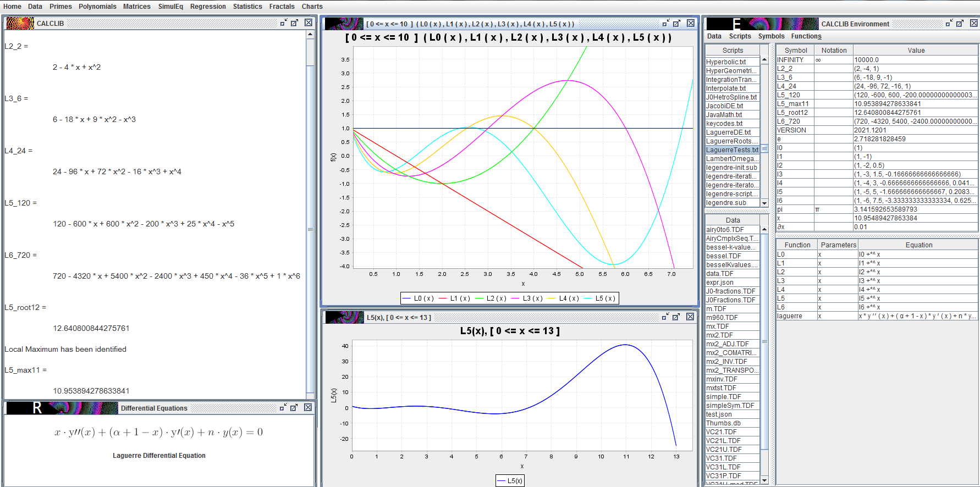This screenshot has width=980, height=487.
Task: Click the green L2 (x) legend swatch
Action: coord(479,298)
